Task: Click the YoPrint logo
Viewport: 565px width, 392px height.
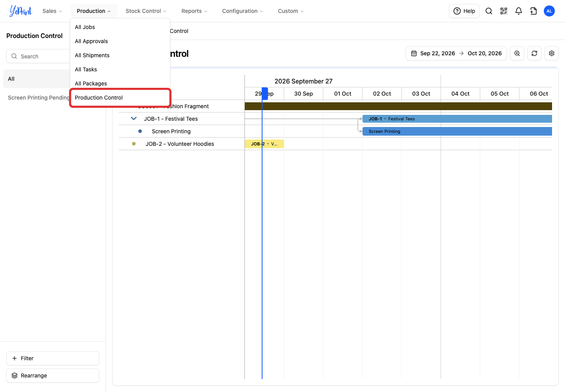Action: point(20,11)
